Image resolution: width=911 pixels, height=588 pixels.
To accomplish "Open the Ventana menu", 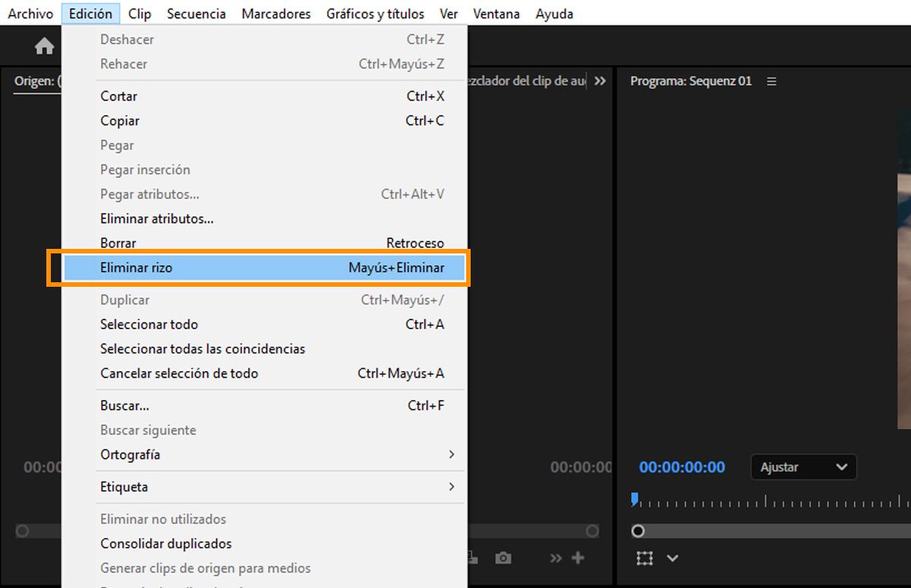I will (x=496, y=14).
